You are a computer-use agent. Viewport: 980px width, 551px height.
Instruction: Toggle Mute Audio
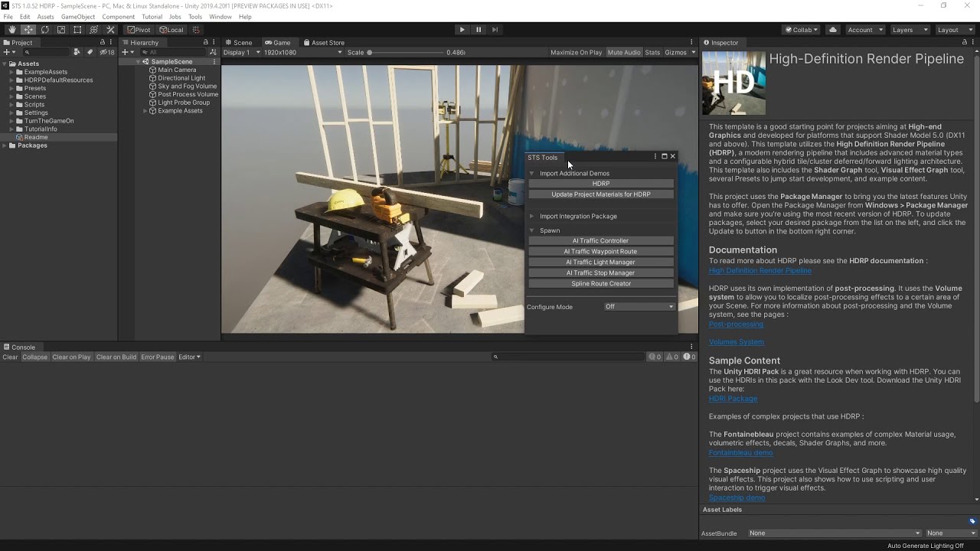(624, 53)
